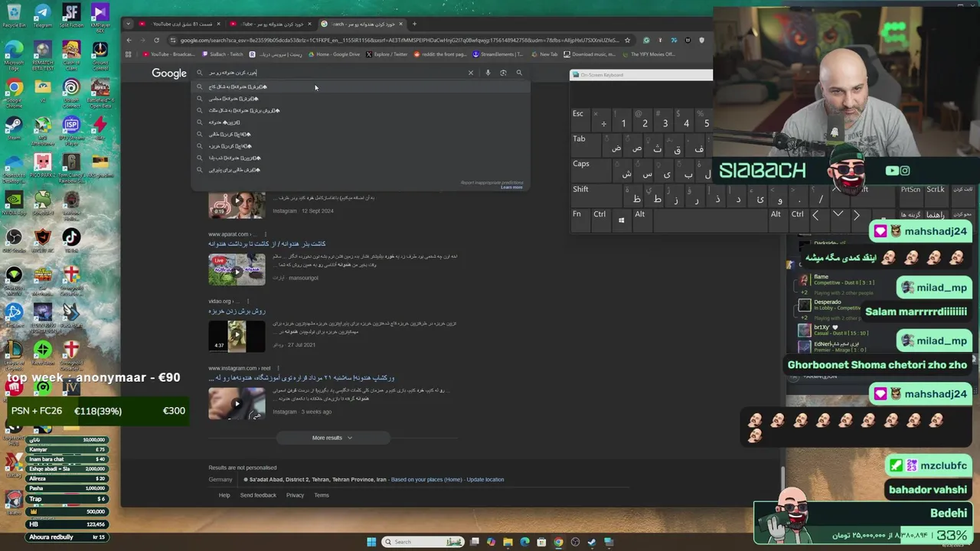Open the Explore / Twitter bookmark
Image resolution: width=980 pixels, height=551 pixels.
point(387,54)
